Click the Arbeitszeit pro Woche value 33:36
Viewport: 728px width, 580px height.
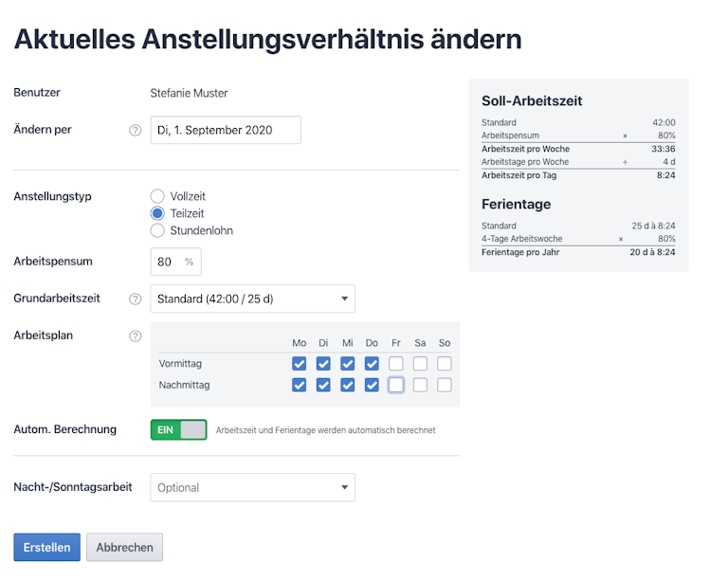pyautogui.click(x=663, y=149)
